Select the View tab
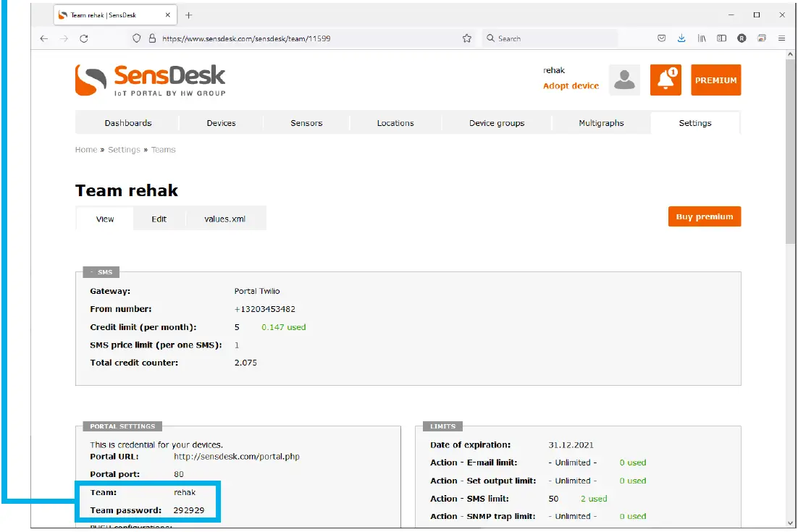Image resolution: width=798 pixels, height=532 pixels. click(x=105, y=219)
